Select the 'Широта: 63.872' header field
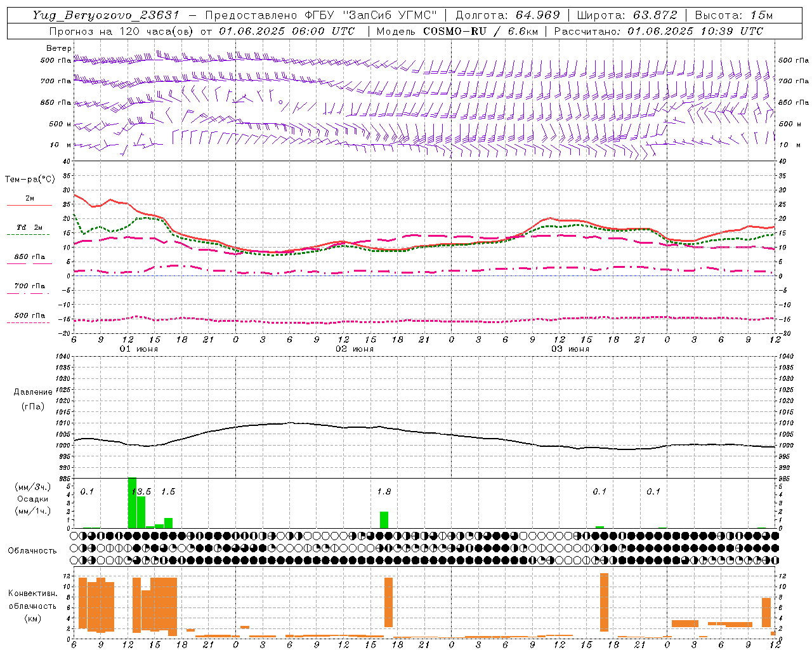This screenshot has width=812, height=650. click(x=627, y=15)
